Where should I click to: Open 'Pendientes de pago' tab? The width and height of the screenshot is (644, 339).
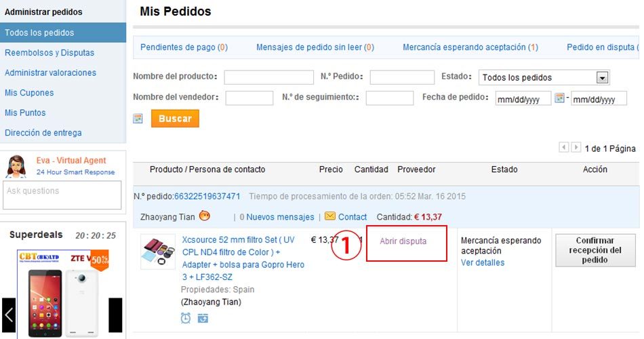coord(184,47)
